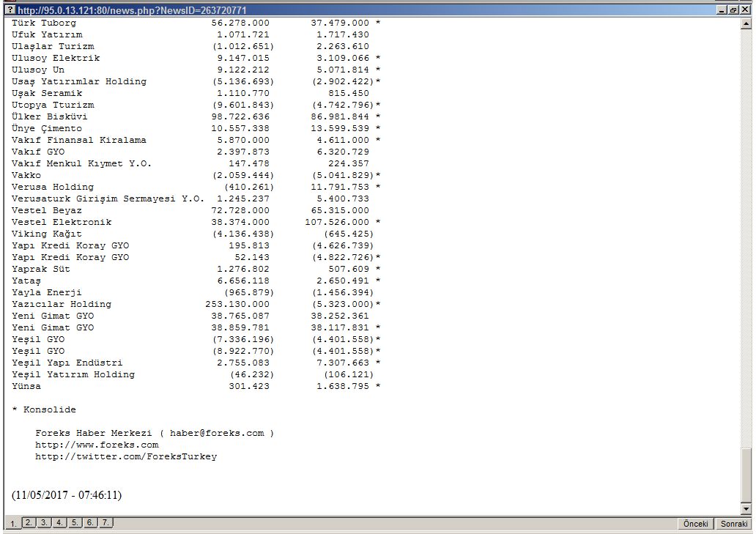Image resolution: width=756 pixels, height=534 pixels.
Task: Switch to page tab 2
Action: 29,522
